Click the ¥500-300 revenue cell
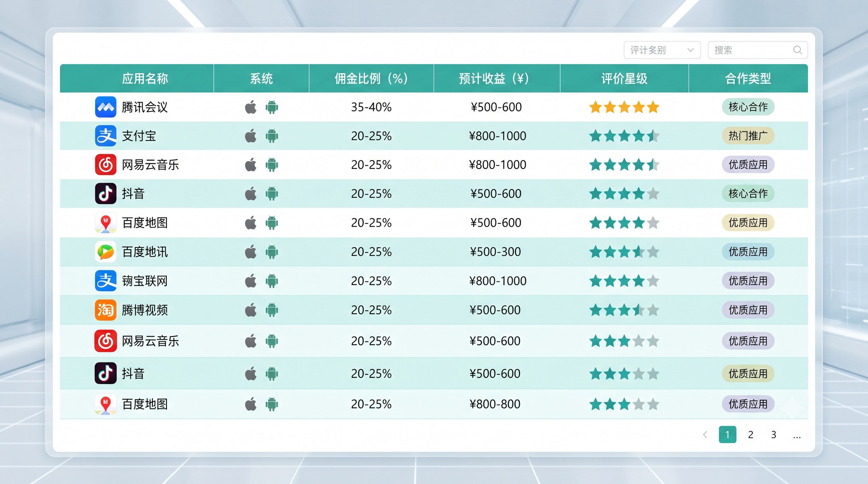Viewport: 868px width, 484px height. (x=495, y=252)
